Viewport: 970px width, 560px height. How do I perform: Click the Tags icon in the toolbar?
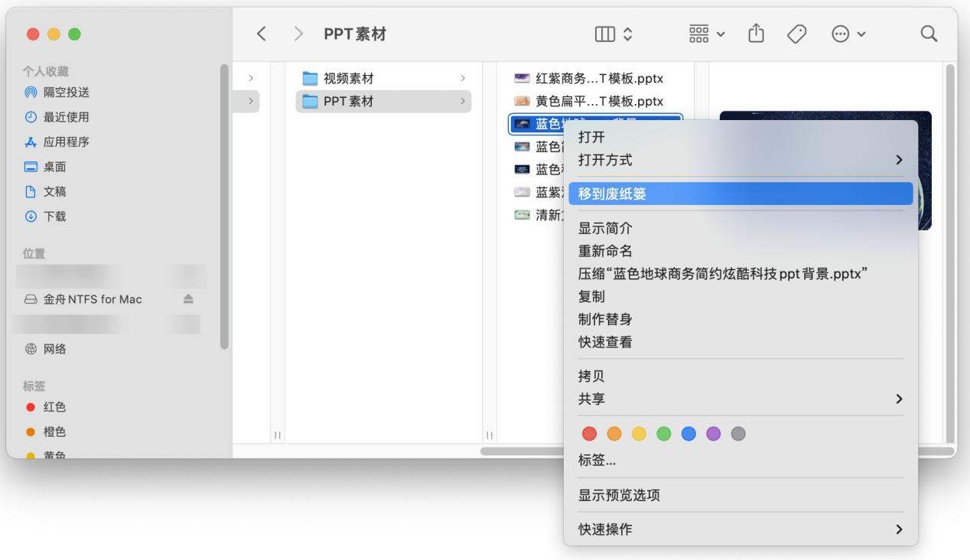pyautogui.click(x=796, y=34)
